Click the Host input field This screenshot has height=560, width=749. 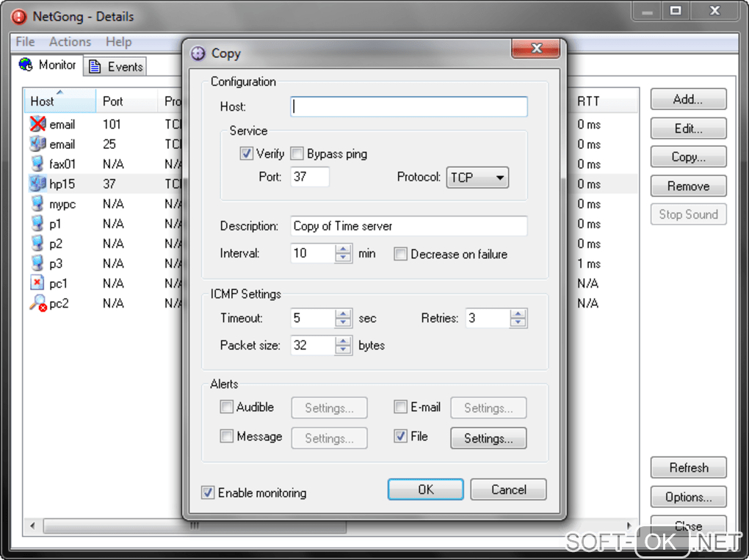pos(409,106)
